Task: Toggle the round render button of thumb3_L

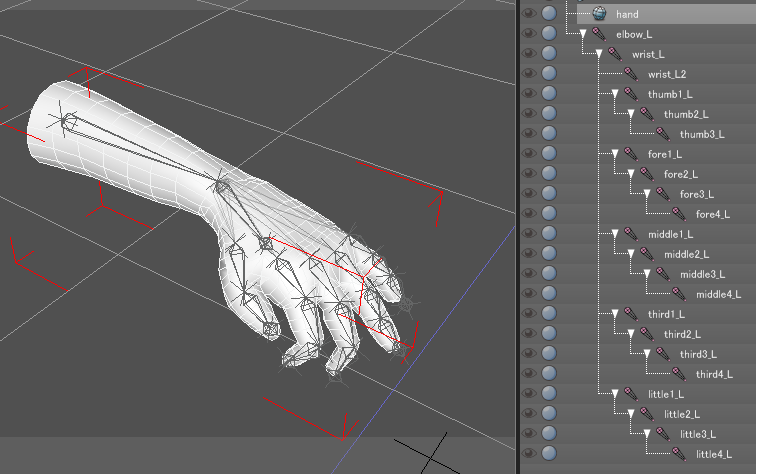Action: click(549, 133)
